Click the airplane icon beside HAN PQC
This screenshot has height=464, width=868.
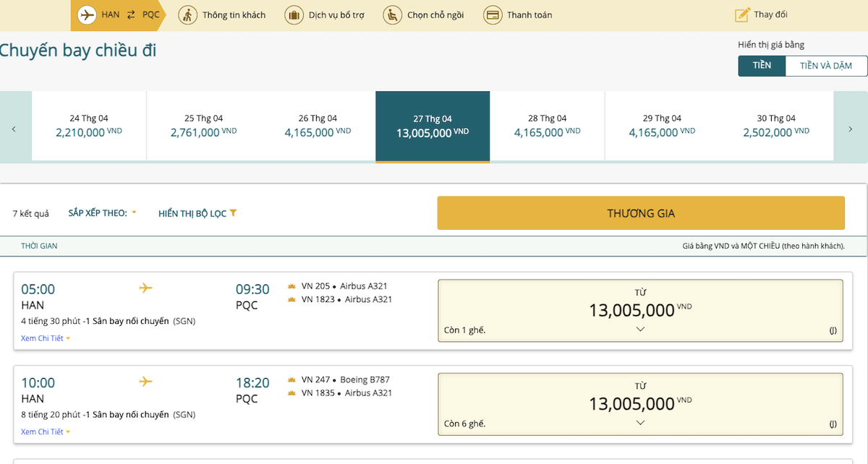pyautogui.click(x=88, y=14)
